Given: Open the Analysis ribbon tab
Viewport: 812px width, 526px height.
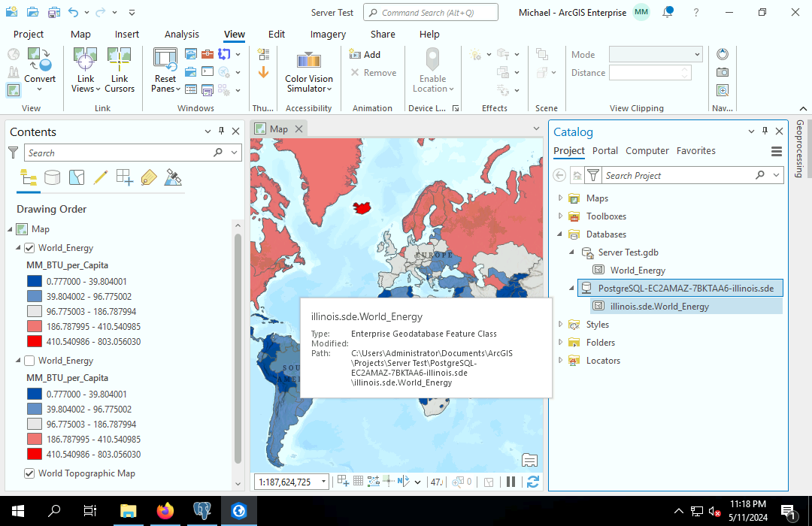Looking at the screenshot, I should click(x=182, y=34).
